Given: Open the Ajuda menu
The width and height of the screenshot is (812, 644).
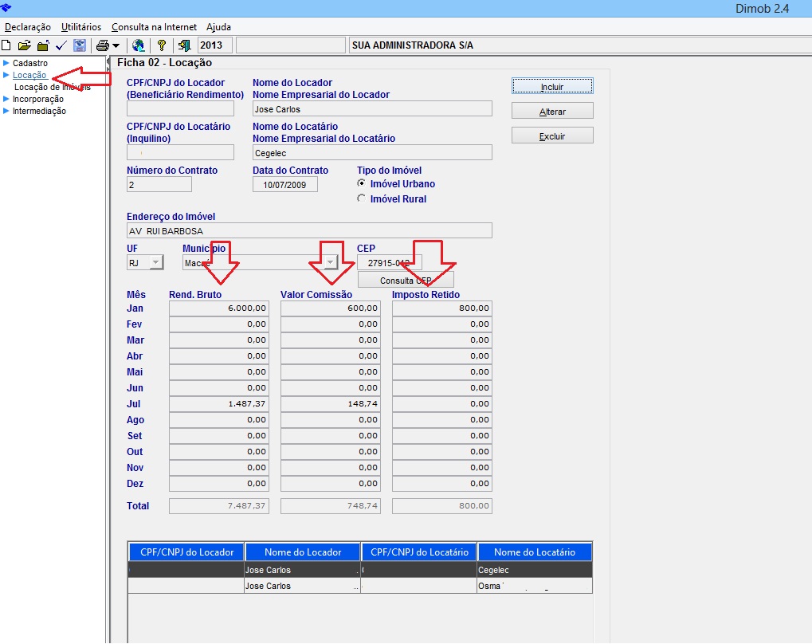Looking at the screenshot, I should (218, 27).
